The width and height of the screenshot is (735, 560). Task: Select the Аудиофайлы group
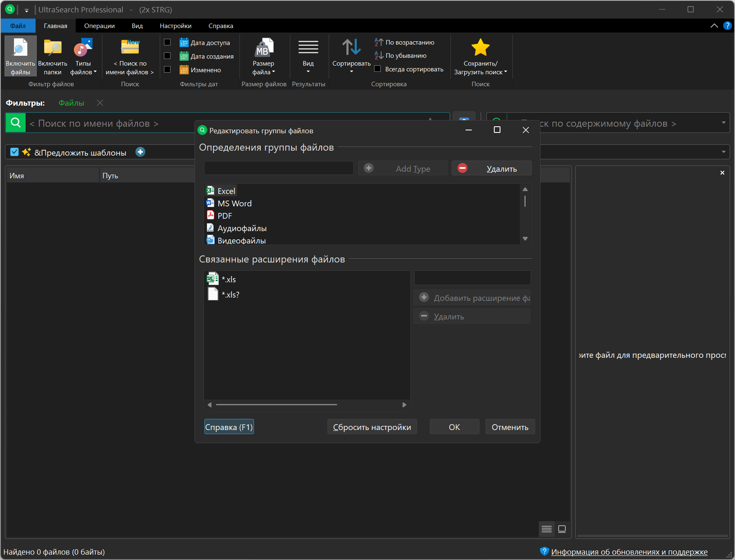point(242,228)
